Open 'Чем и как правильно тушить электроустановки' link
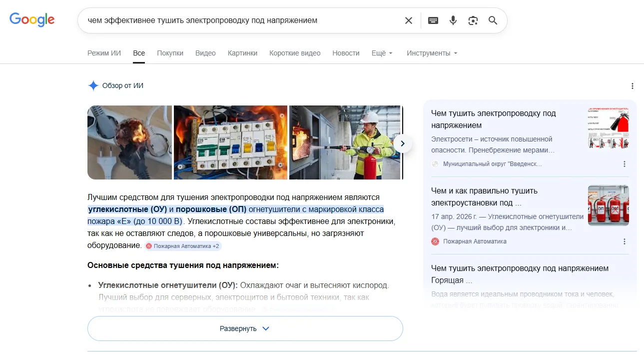 click(484, 197)
